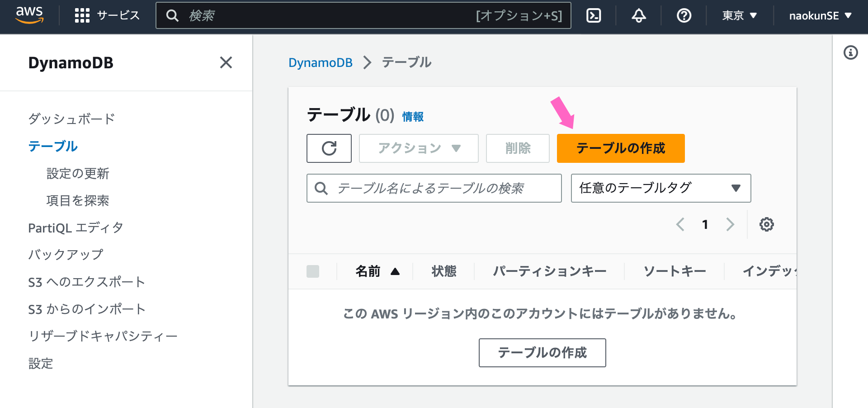Click the white テーブルの作成 button below message
Image resolution: width=868 pixels, height=408 pixels.
pos(542,353)
